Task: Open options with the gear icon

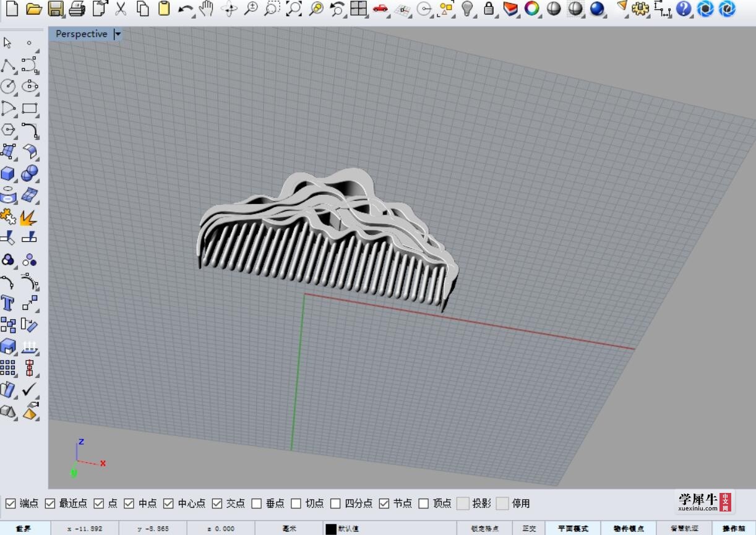Action: tap(640, 9)
